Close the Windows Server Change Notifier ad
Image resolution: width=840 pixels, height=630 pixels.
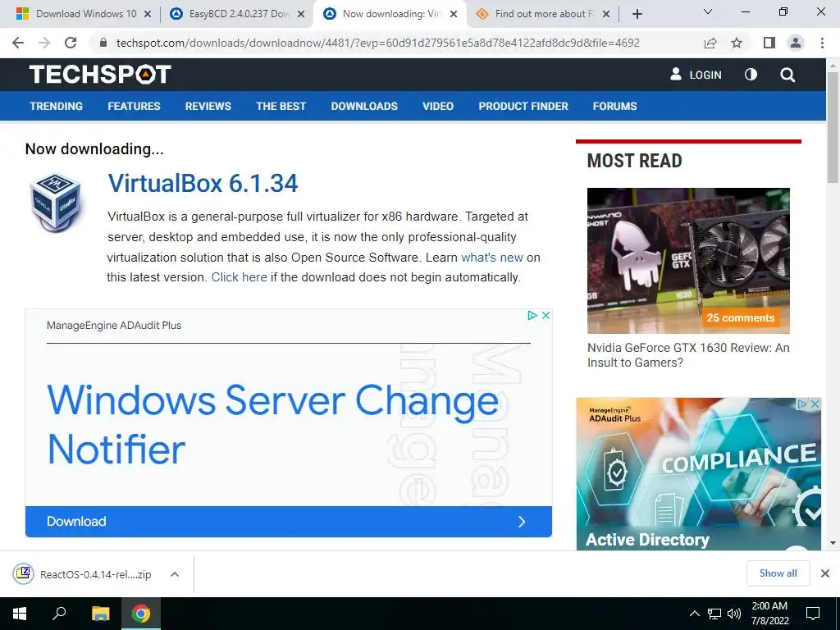coord(546,315)
